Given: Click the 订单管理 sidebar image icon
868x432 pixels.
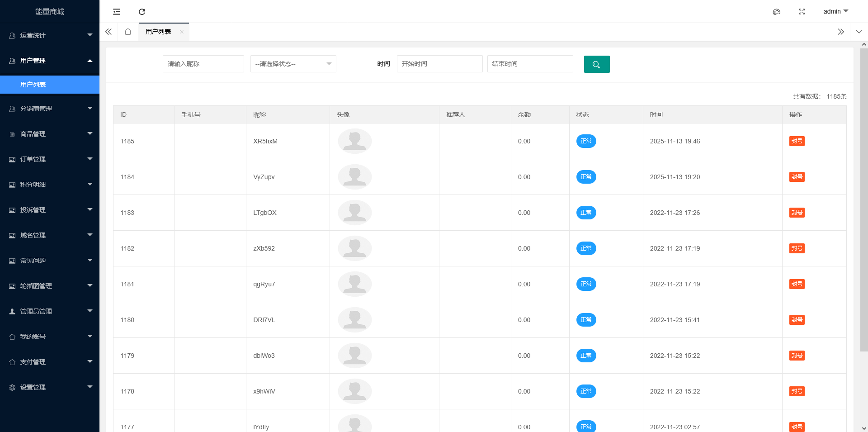Looking at the screenshot, I should click(12, 159).
